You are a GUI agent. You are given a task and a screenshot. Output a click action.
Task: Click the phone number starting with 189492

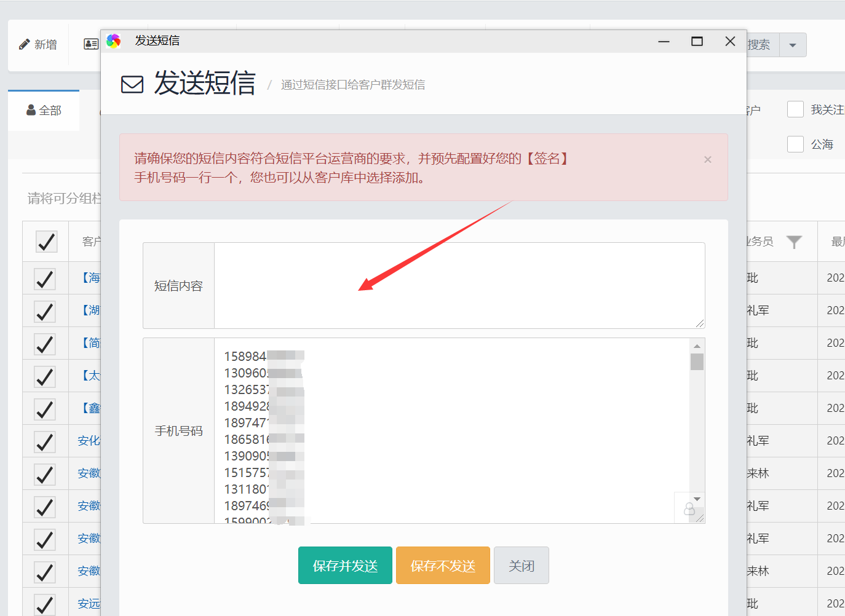(264, 406)
